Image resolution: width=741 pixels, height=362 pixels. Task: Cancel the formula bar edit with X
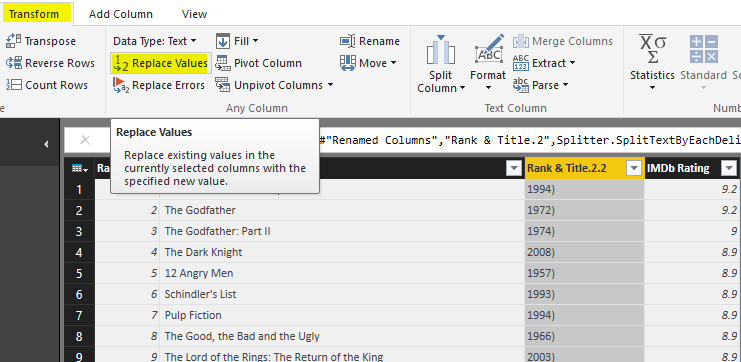[85, 140]
